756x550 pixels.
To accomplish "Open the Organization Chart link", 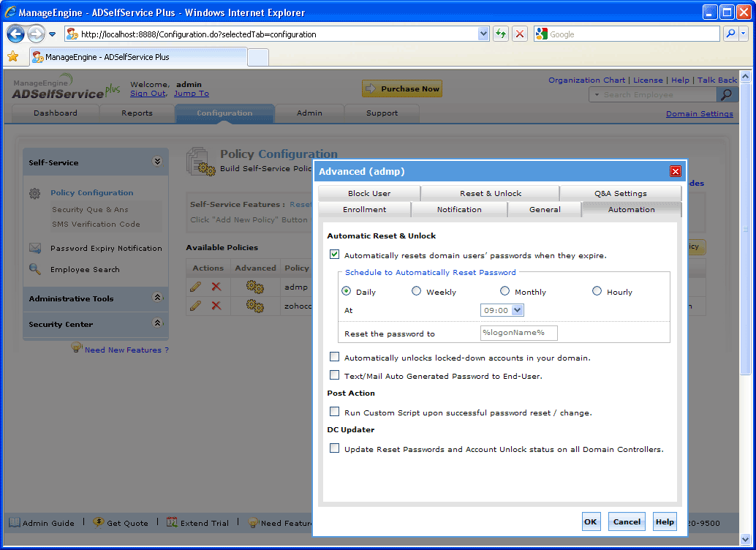I will click(587, 80).
